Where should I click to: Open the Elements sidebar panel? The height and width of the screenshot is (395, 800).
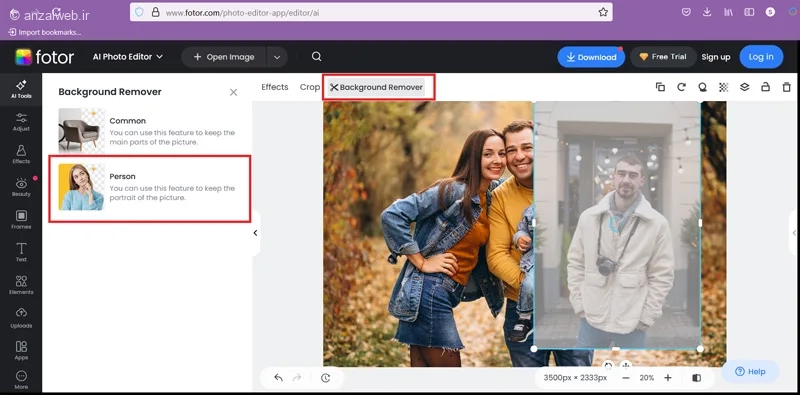pos(21,285)
